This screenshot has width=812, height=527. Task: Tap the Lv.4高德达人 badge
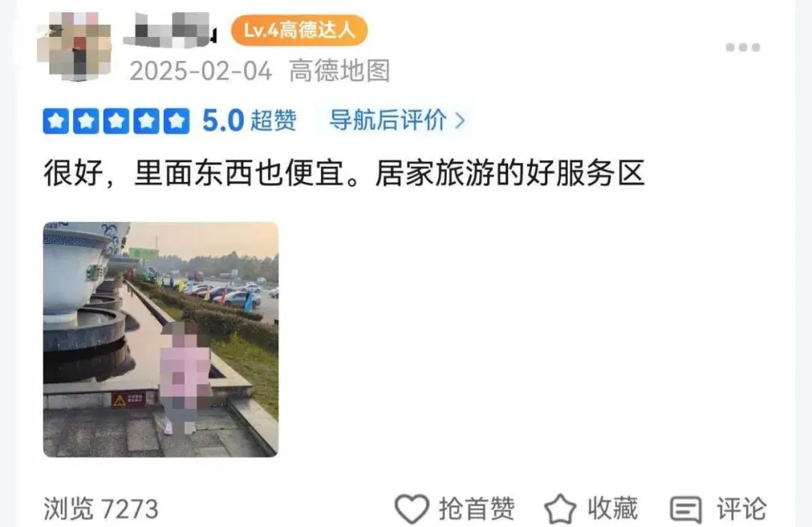tap(299, 30)
